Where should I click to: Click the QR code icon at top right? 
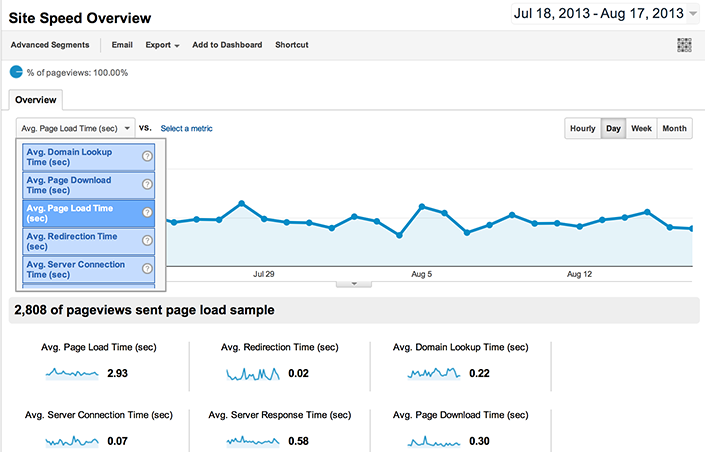click(684, 45)
